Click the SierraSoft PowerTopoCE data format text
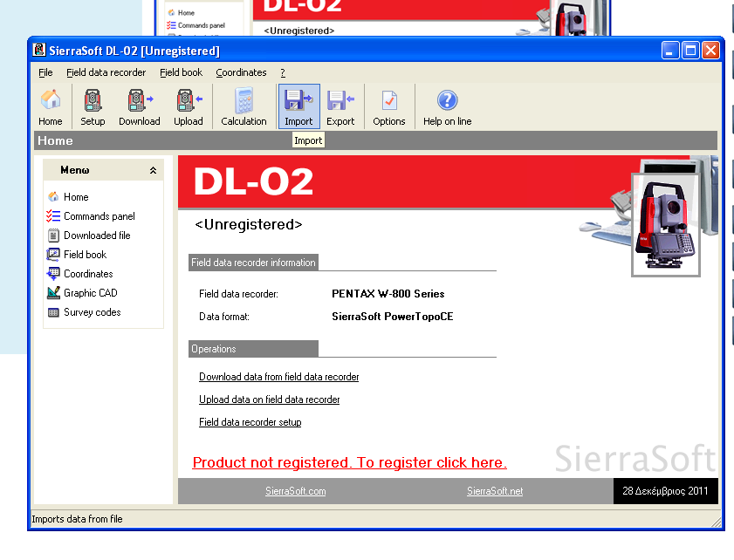 pos(392,317)
